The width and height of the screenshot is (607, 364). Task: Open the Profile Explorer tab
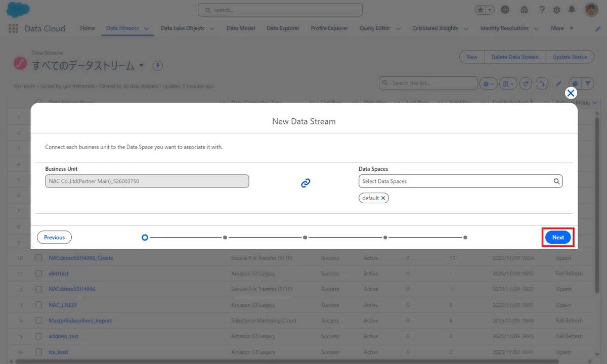click(x=329, y=28)
